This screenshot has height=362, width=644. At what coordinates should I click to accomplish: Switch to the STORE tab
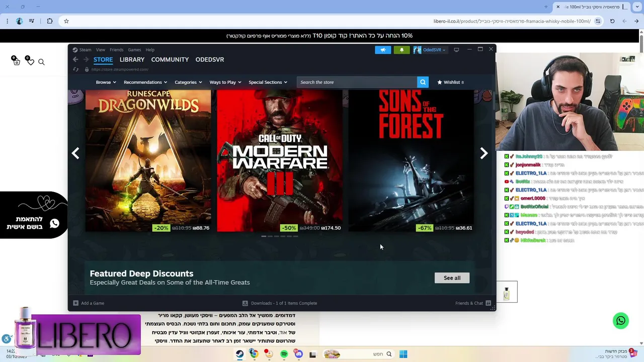pos(103,59)
